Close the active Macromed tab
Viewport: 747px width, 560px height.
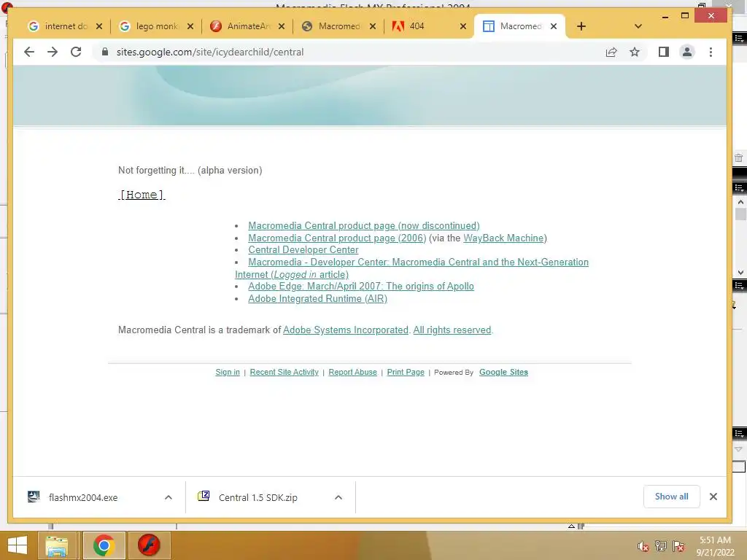(x=554, y=26)
